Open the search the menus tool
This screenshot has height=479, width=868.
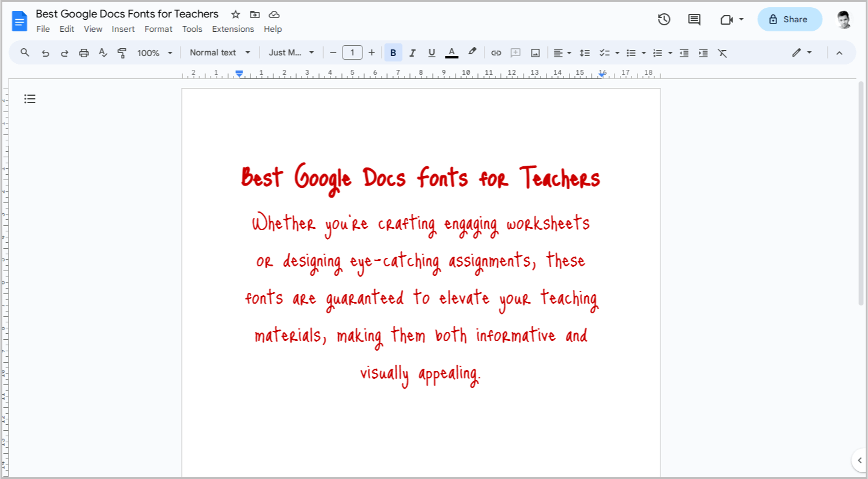click(x=25, y=52)
